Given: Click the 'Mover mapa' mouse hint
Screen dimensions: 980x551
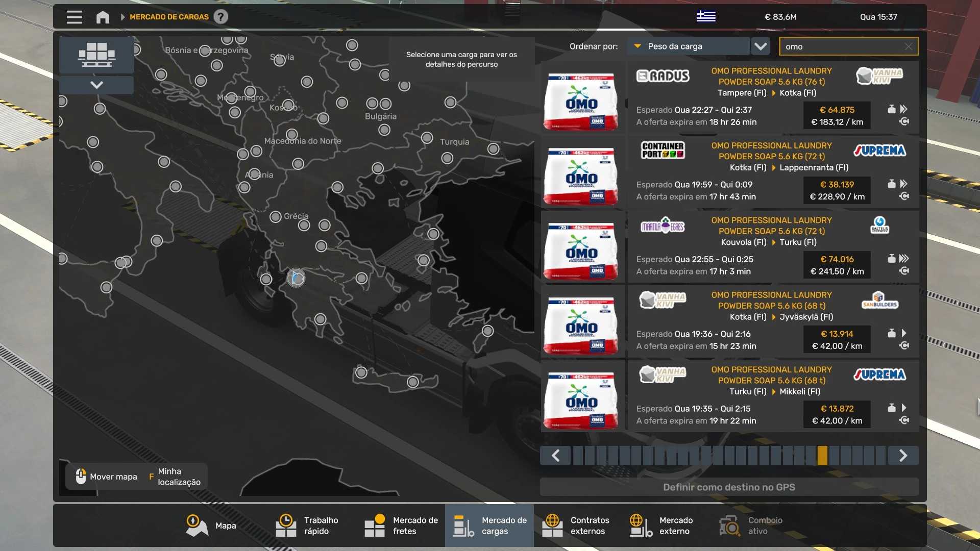Looking at the screenshot, I should coord(106,477).
